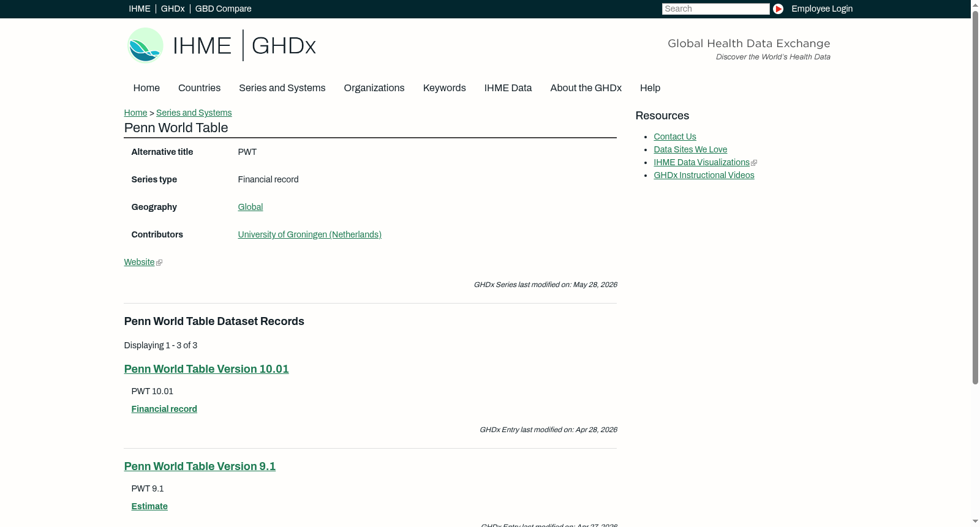Click external link icon after IHME Data Visualizations
This screenshot has width=980, height=527.
tap(754, 163)
